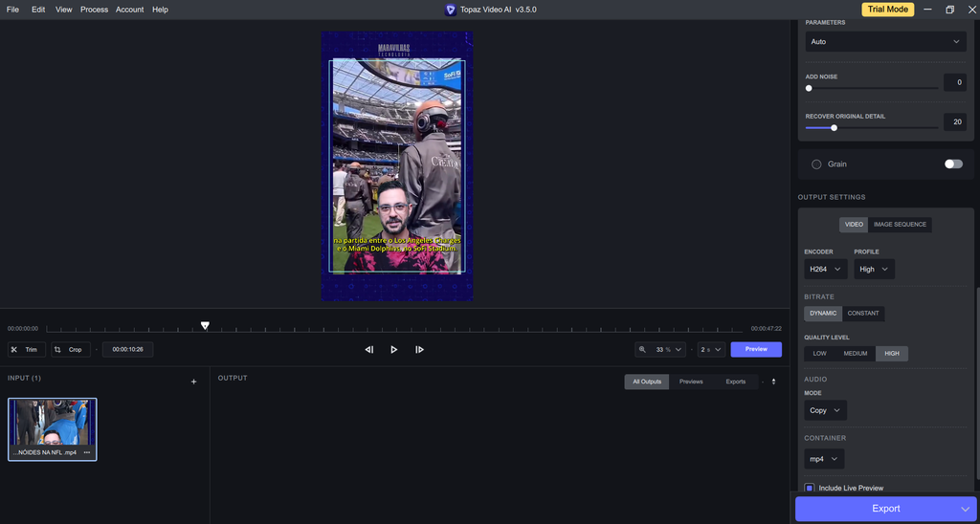980x524 pixels.
Task: Open the High profile dropdown
Action: 875,270
